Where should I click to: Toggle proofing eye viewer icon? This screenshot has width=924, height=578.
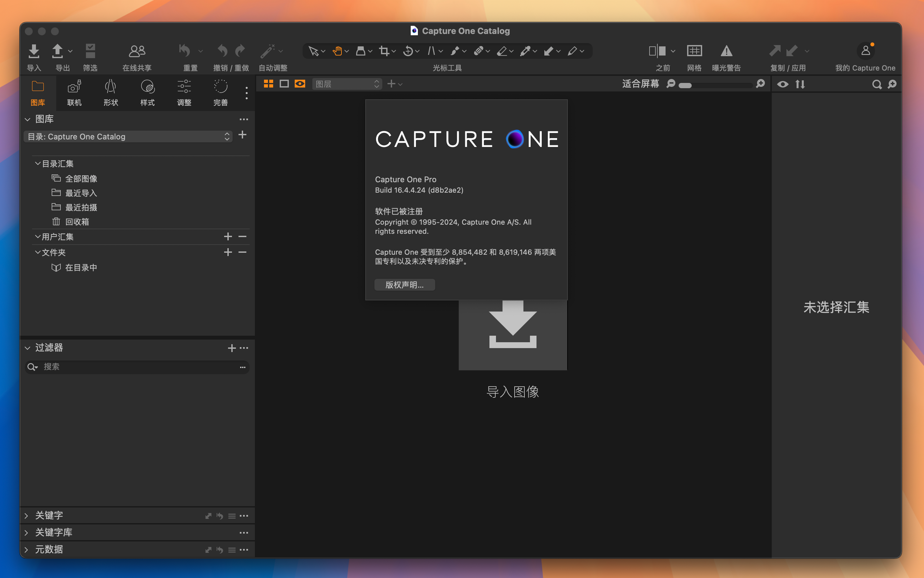coord(300,84)
